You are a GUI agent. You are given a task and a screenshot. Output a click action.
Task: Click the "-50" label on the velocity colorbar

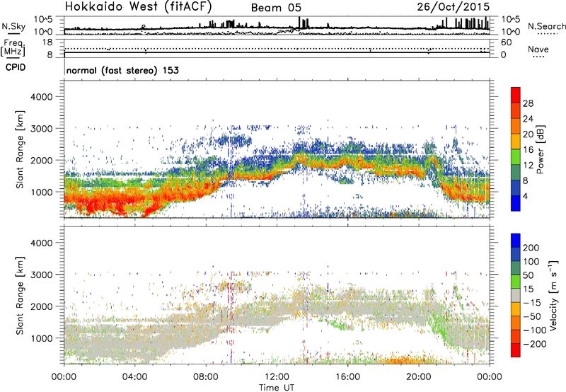pyautogui.click(x=531, y=316)
